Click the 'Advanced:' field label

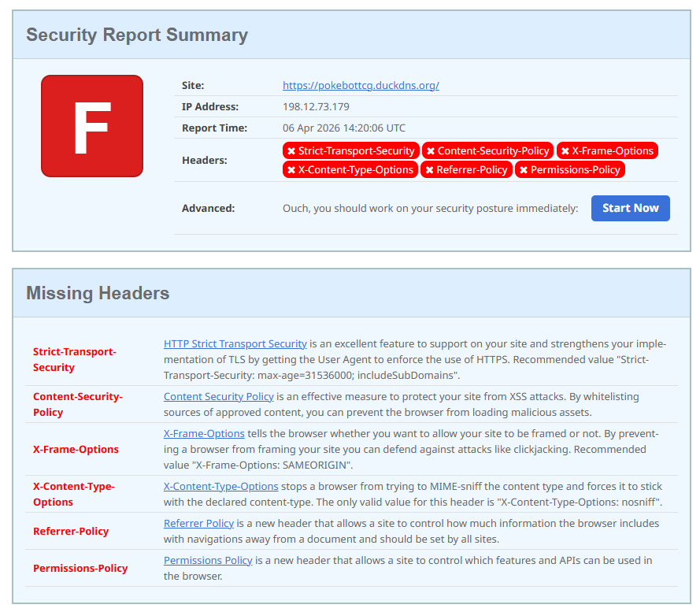[208, 208]
